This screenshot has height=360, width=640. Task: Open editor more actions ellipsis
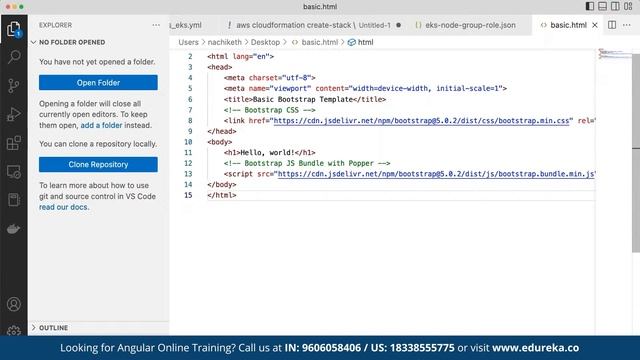click(627, 25)
